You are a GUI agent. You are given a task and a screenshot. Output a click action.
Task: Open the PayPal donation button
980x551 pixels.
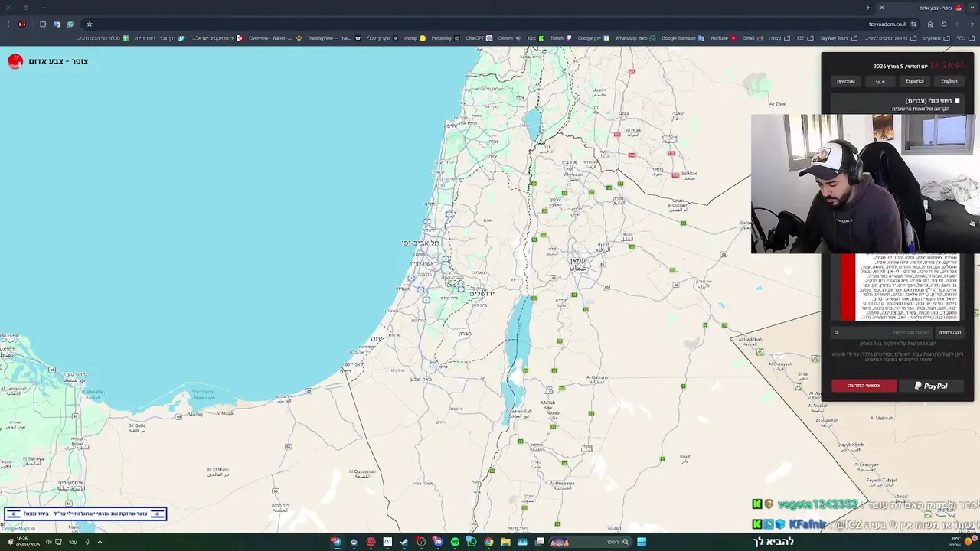931,386
